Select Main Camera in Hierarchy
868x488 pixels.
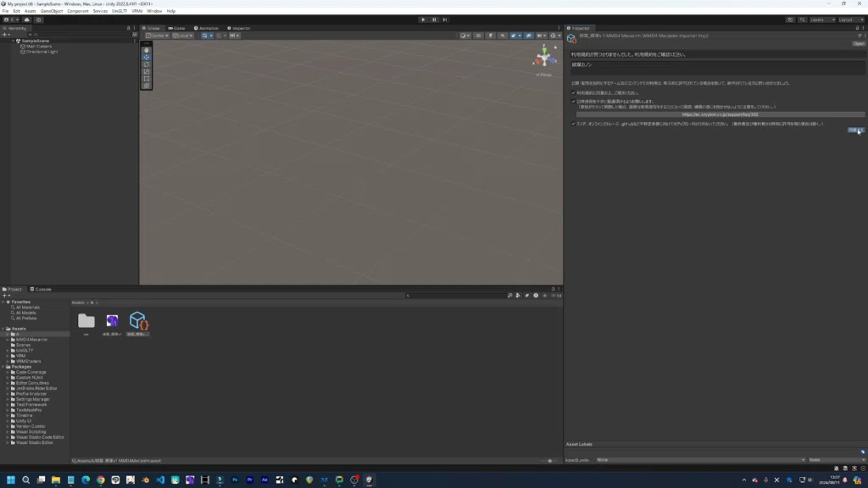[x=39, y=47]
